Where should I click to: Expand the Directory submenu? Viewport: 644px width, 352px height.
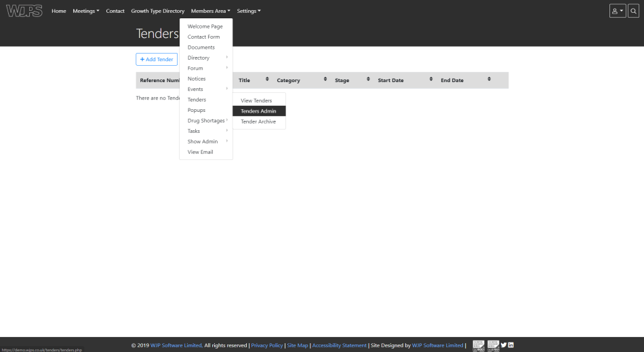206,58
